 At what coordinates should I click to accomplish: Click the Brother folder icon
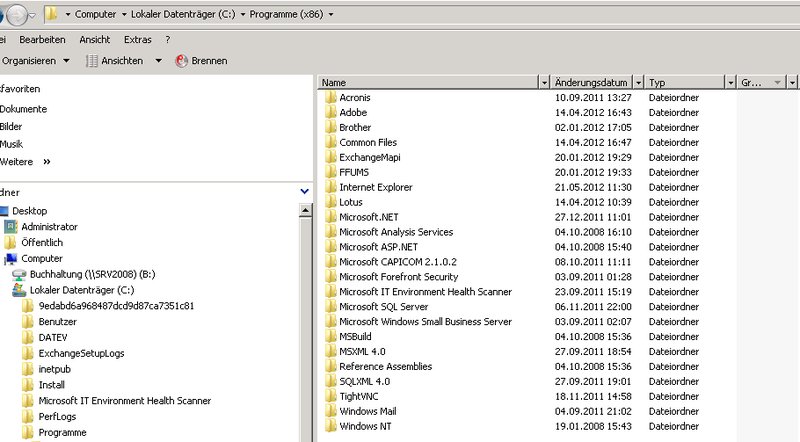click(331, 127)
